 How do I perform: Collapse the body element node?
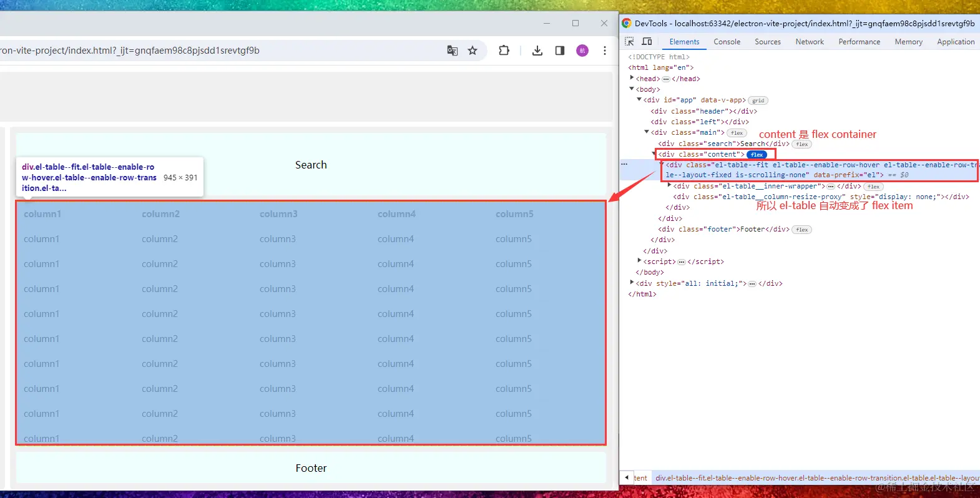pyautogui.click(x=632, y=89)
